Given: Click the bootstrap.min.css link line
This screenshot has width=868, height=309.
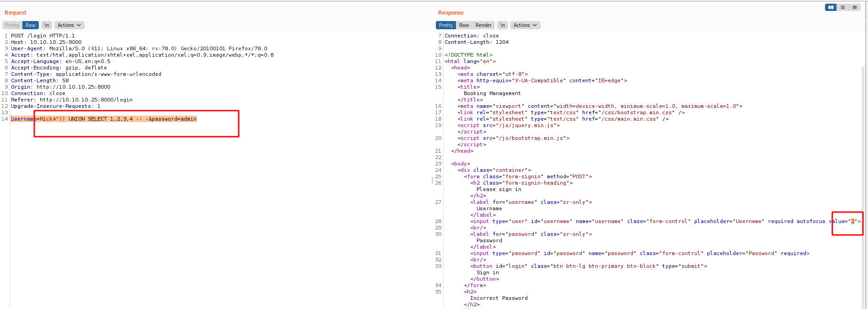Looking at the screenshot, I should click(571, 112).
